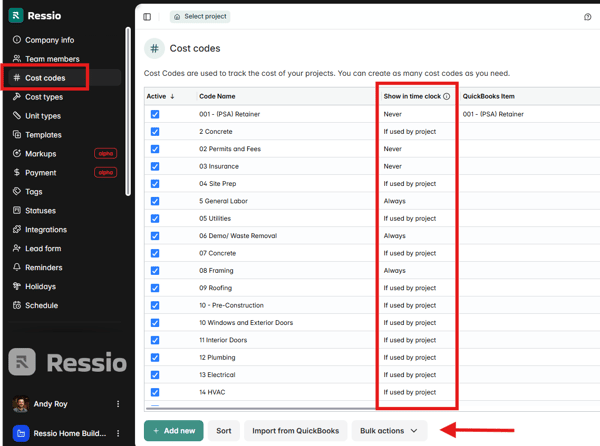Open Team members in sidebar
This screenshot has width=600, height=446.
pyautogui.click(x=52, y=59)
